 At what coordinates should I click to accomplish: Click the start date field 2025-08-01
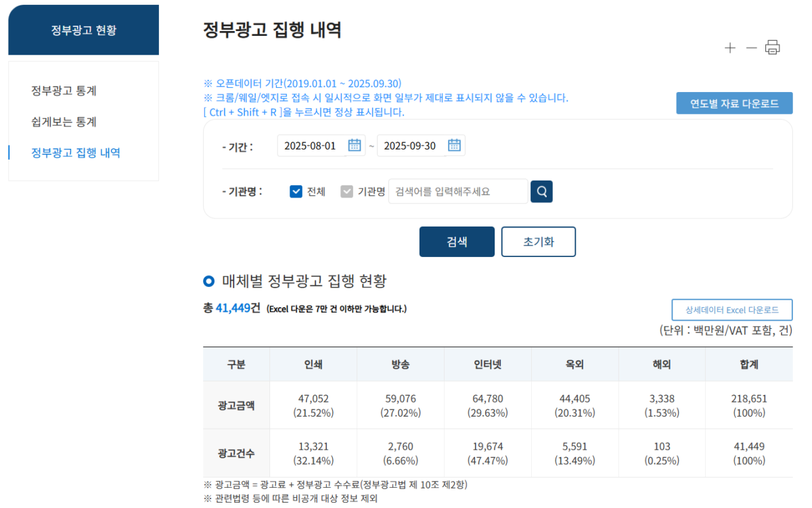311,145
